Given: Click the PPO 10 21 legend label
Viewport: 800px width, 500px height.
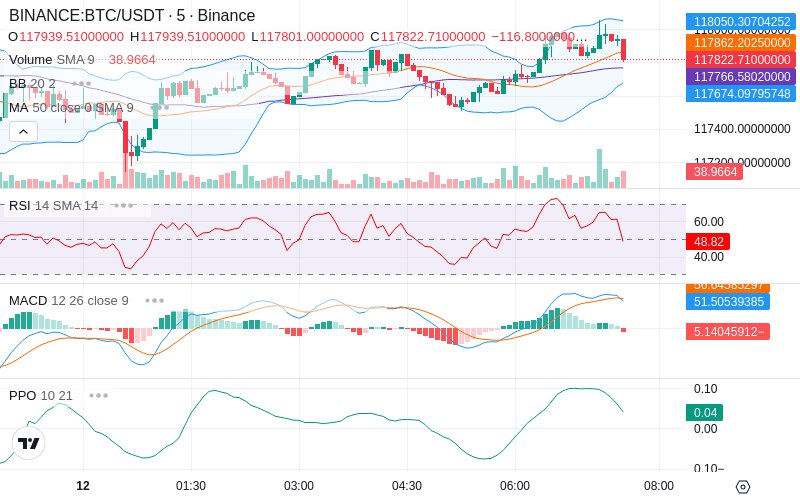Looking at the screenshot, I should coord(41,395).
